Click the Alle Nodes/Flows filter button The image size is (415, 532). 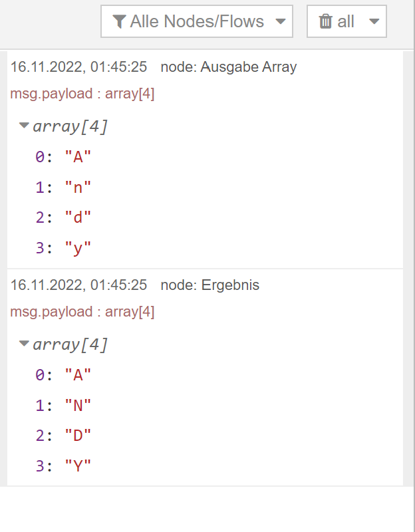click(x=197, y=21)
